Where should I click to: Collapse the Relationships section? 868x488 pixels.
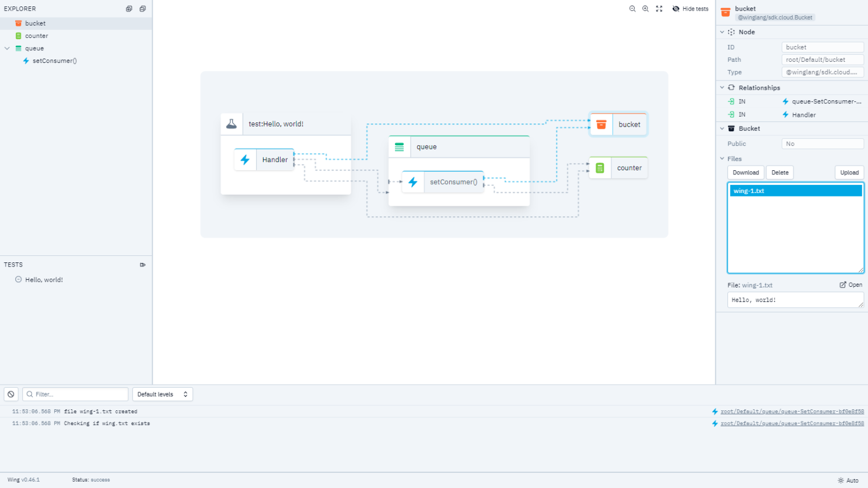(x=722, y=87)
